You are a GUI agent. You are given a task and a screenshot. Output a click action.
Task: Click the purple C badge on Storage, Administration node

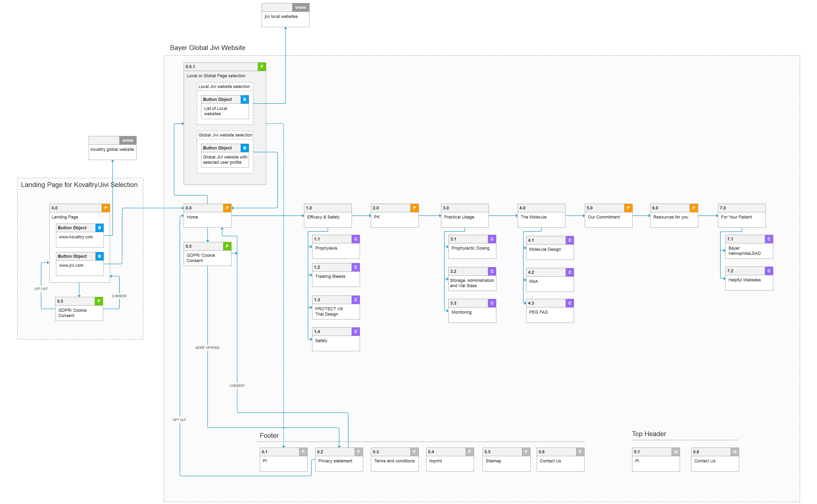point(492,271)
